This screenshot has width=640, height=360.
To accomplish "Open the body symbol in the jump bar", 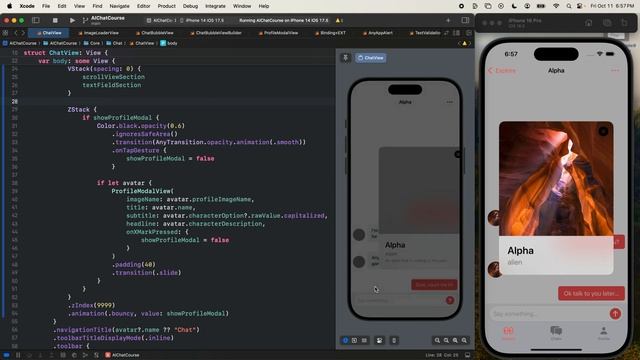I will (169, 43).
